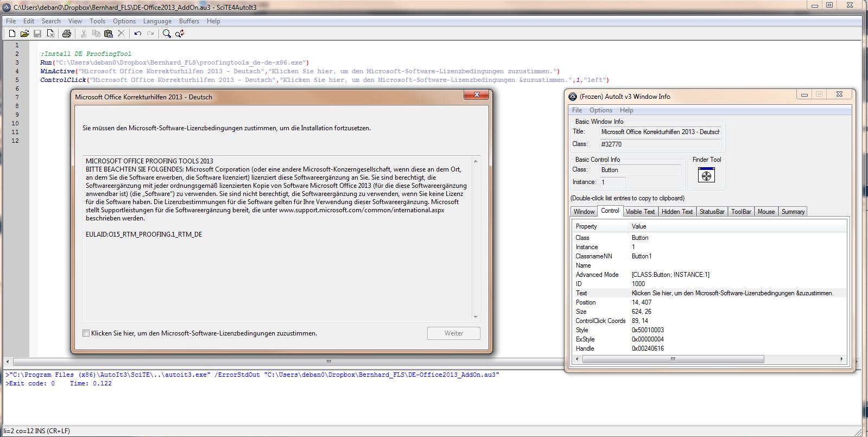The height and width of the screenshot is (437, 868).
Task: Open Options menu in AutoIt Window Info
Action: 600,110
